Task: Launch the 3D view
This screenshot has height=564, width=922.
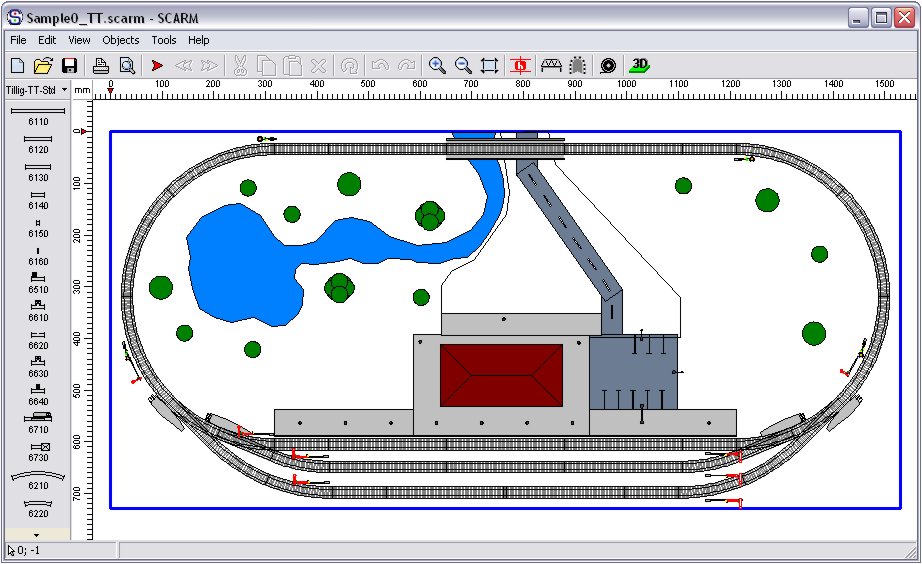Action: tap(640, 66)
